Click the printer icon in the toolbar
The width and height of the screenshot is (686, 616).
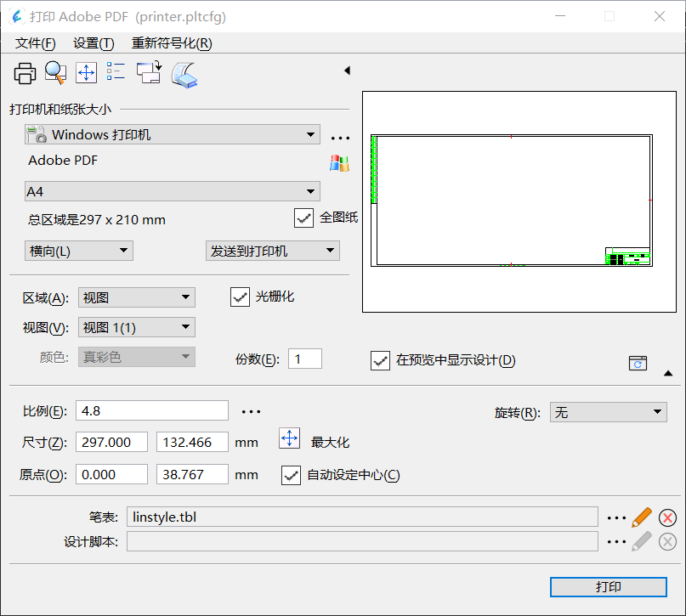(x=25, y=73)
